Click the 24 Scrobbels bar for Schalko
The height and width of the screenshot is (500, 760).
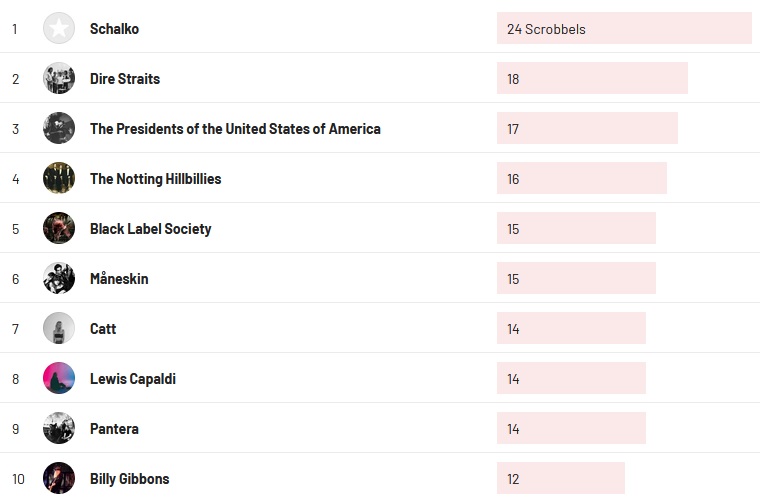pos(623,29)
